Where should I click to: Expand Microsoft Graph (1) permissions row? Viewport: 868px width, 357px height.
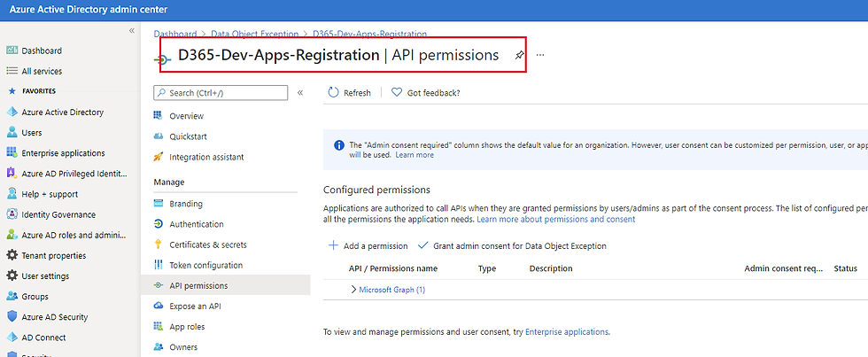[x=353, y=290]
